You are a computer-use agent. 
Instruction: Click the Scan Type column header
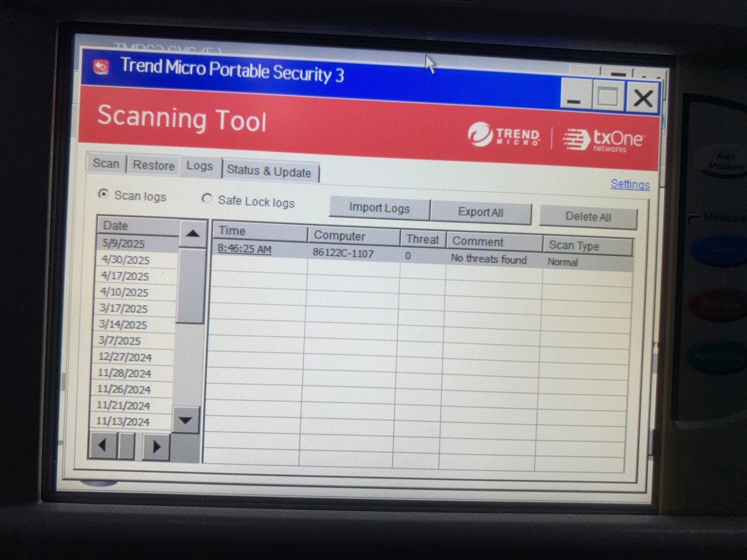[x=588, y=246]
